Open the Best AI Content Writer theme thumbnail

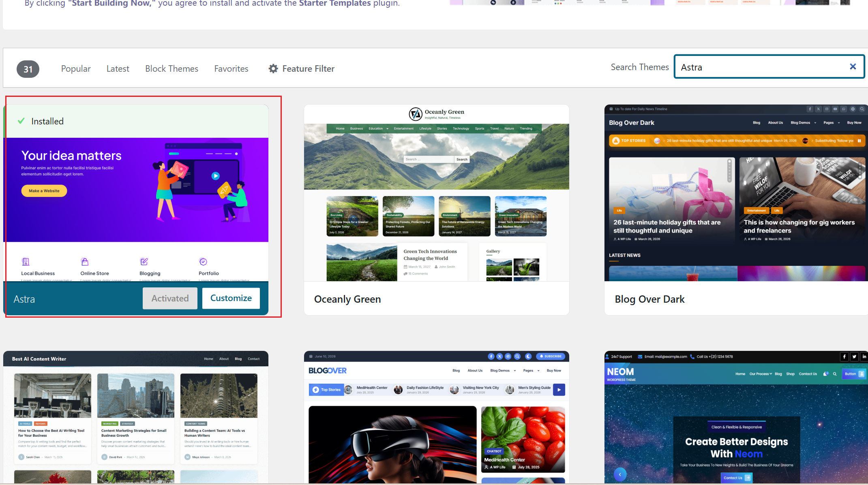[x=136, y=417]
